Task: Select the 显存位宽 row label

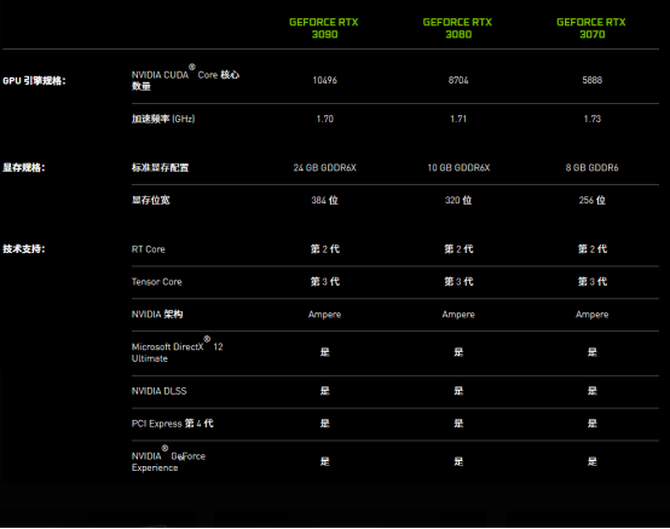Action: pyautogui.click(x=151, y=200)
